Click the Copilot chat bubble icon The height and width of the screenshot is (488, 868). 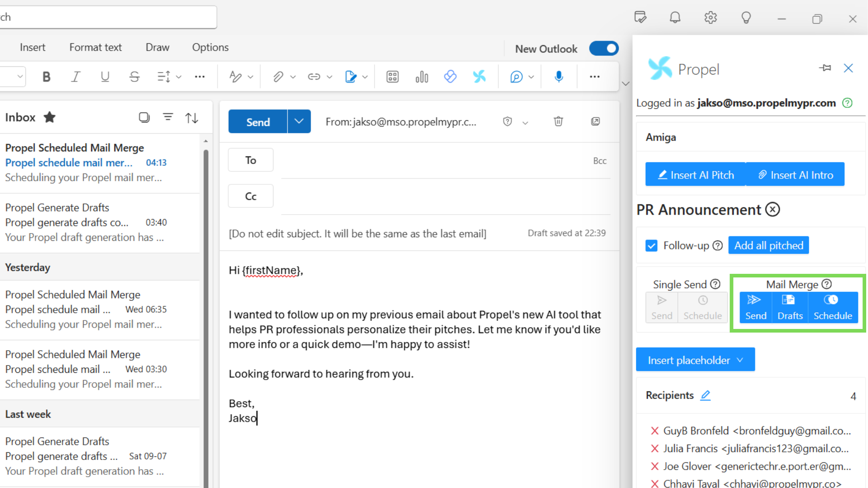point(516,77)
